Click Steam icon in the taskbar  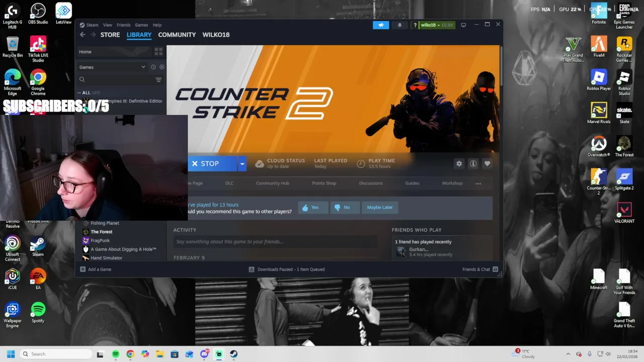(233, 354)
